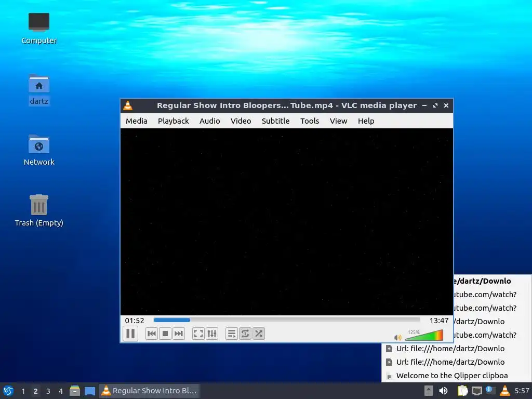Select the Network desktop icon
Screen dimensions: 532x399
pos(39,150)
